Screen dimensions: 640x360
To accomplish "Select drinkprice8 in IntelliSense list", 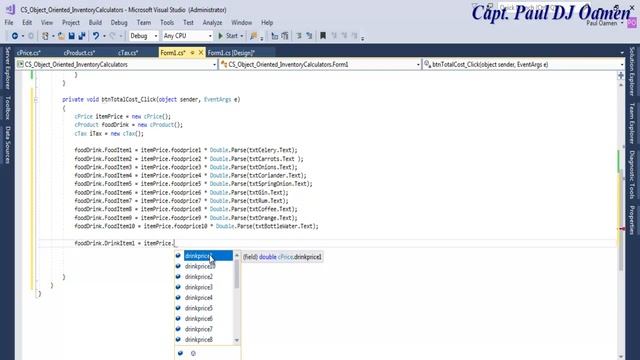I will 204,340.
